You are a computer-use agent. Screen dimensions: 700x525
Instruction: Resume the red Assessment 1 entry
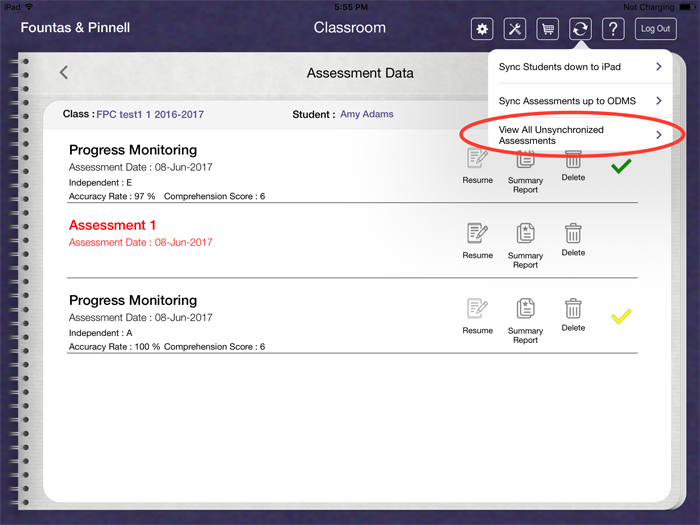tap(477, 240)
